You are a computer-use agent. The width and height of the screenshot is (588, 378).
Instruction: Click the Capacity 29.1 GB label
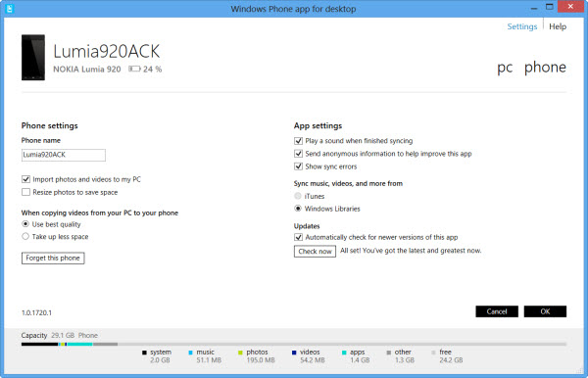point(48,335)
